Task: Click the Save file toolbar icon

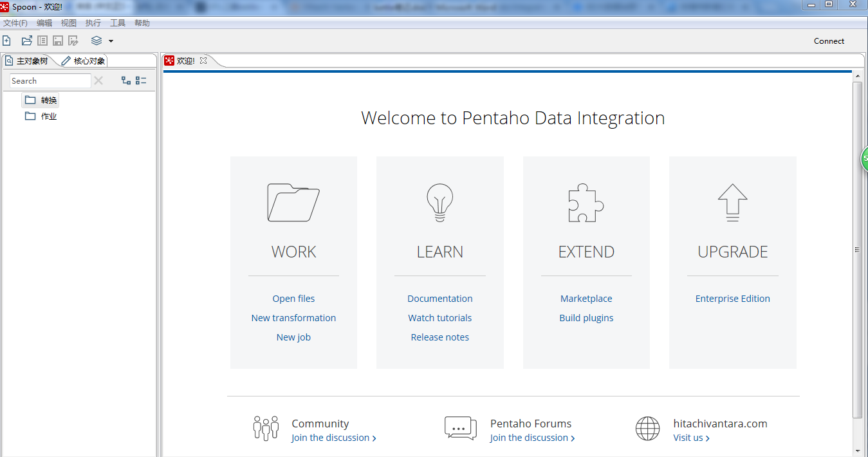Action: [58, 41]
